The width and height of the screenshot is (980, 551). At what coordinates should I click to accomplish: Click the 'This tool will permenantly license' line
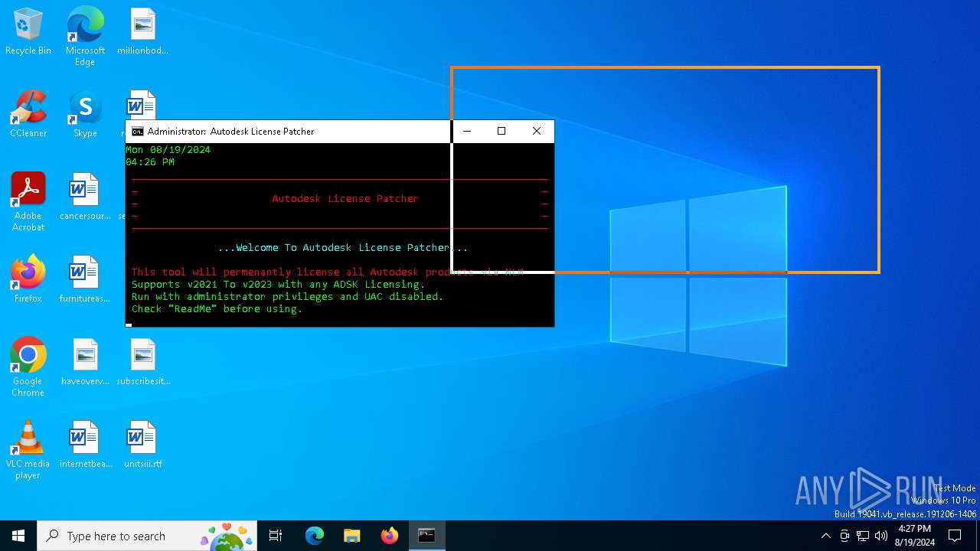point(328,272)
